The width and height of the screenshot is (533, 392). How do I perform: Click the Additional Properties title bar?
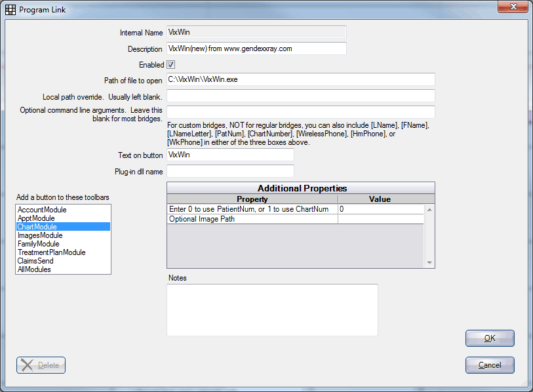(x=301, y=188)
